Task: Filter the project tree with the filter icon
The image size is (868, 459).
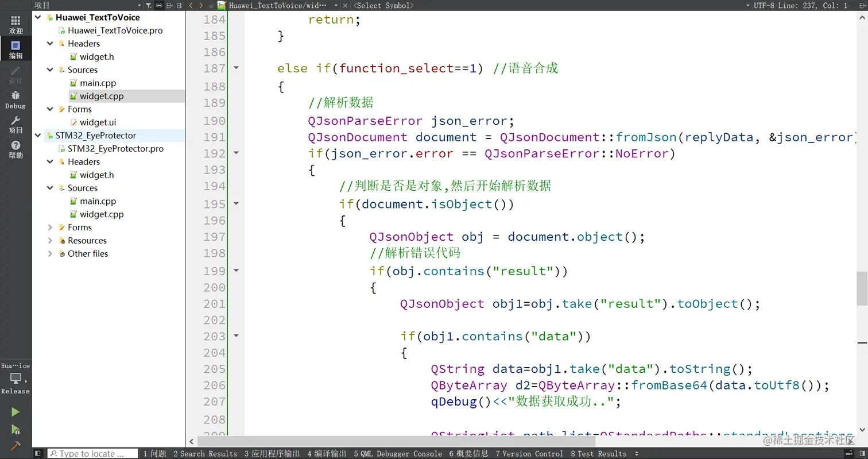Action: click(x=148, y=5)
